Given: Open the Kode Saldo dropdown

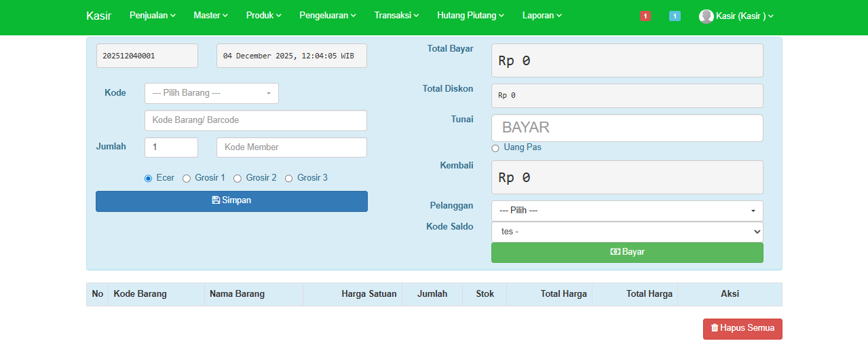Looking at the screenshot, I should point(626,232).
